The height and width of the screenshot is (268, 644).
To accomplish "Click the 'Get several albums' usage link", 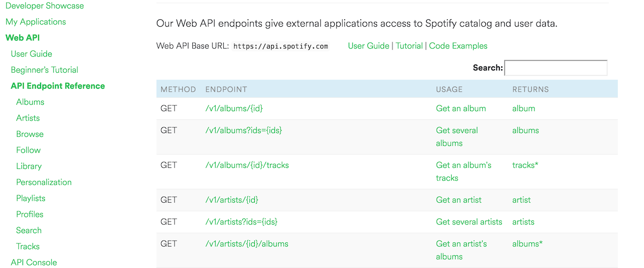I will click(457, 137).
